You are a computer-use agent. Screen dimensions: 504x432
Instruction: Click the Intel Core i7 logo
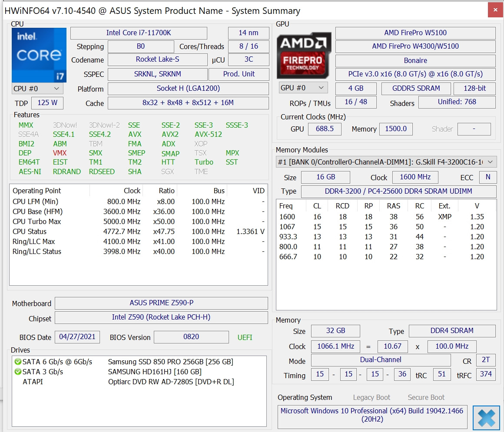pos(39,55)
